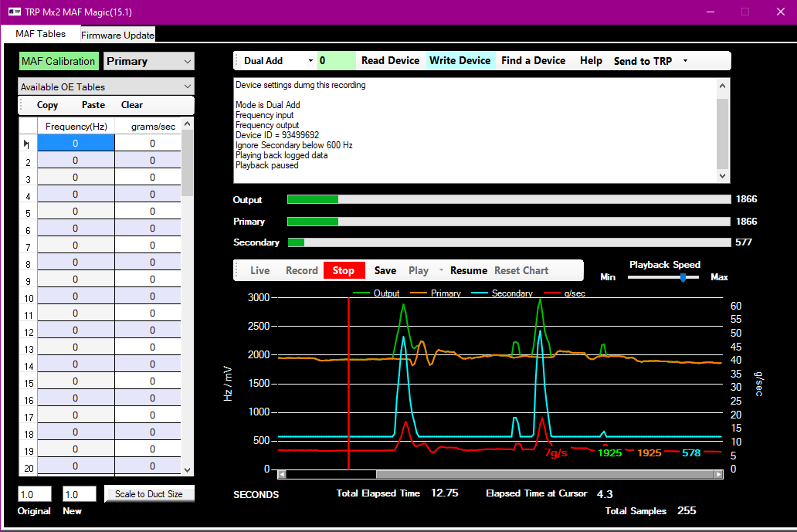Click Resume playback
Screen dimensions: 797x532
tap(469, 271)
